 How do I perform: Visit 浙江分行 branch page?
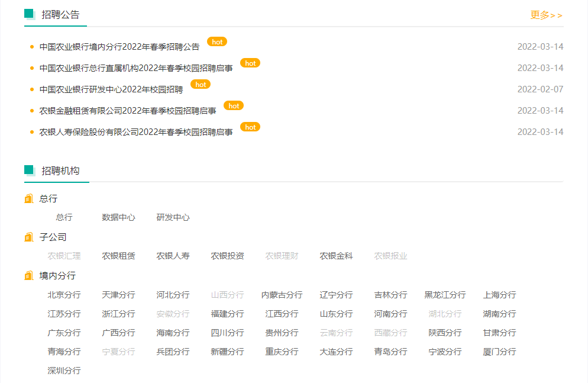pyautogui.click(x=118, y=314)
